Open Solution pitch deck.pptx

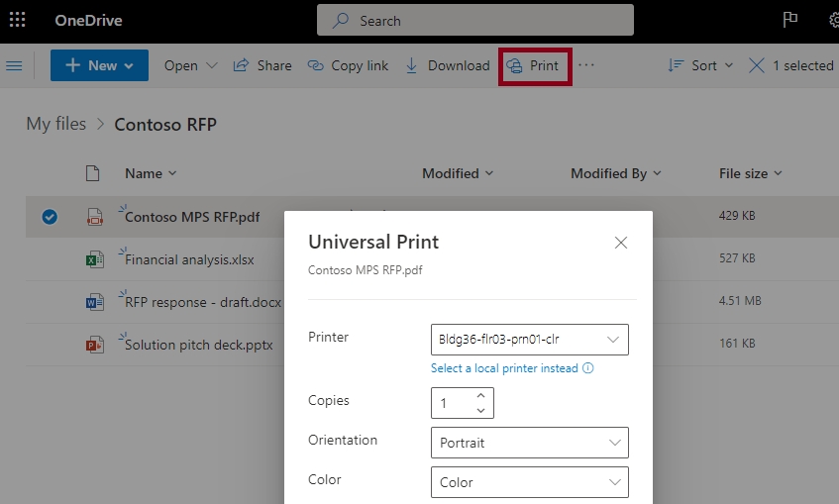pyautogui.click(x=198, y=346)
